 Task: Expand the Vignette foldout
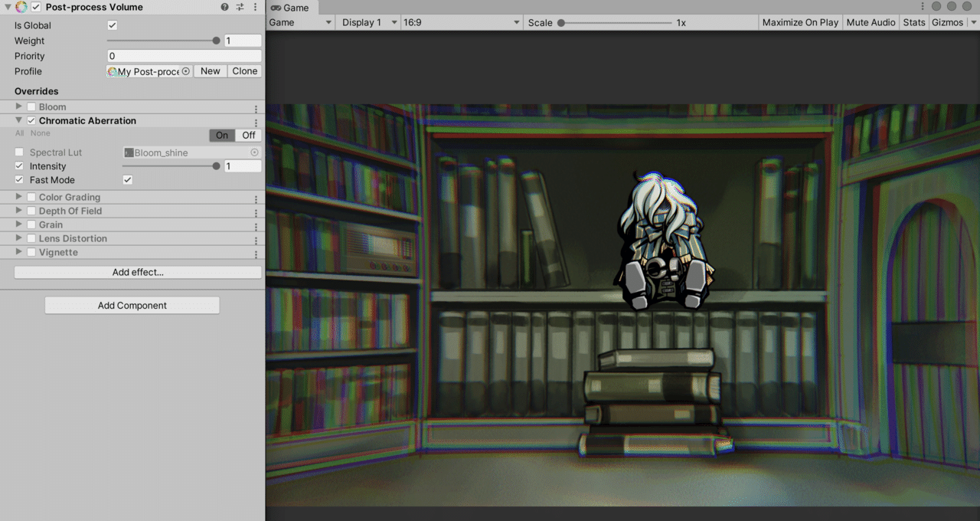coord(19,252)
